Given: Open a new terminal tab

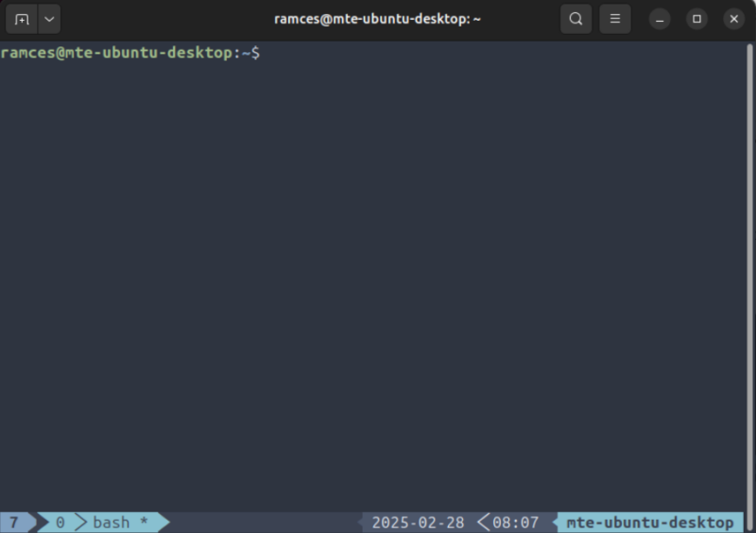Looking at the screenshot, I should pyautogui.click(x=22, y=19).
